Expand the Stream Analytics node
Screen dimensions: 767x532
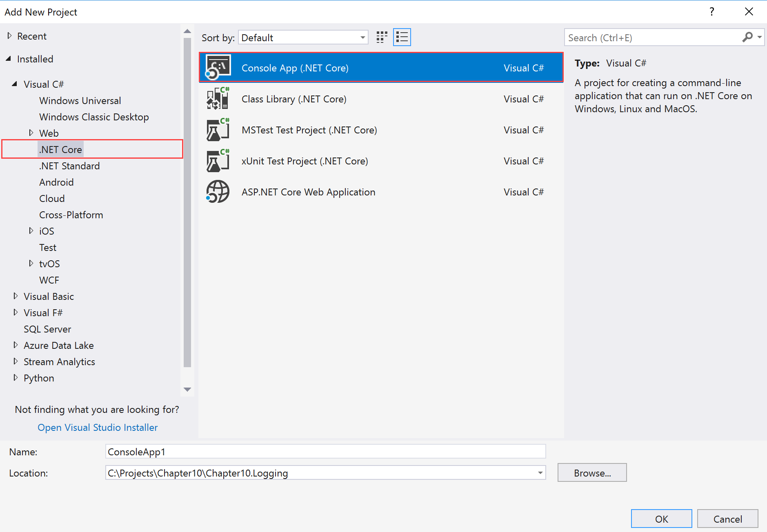click(16, 361)
